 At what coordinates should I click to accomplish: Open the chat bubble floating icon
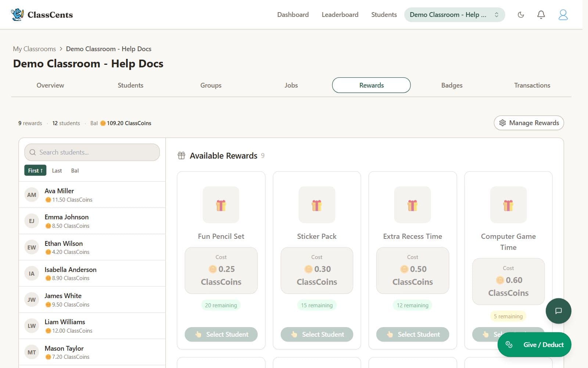point(558,311)
